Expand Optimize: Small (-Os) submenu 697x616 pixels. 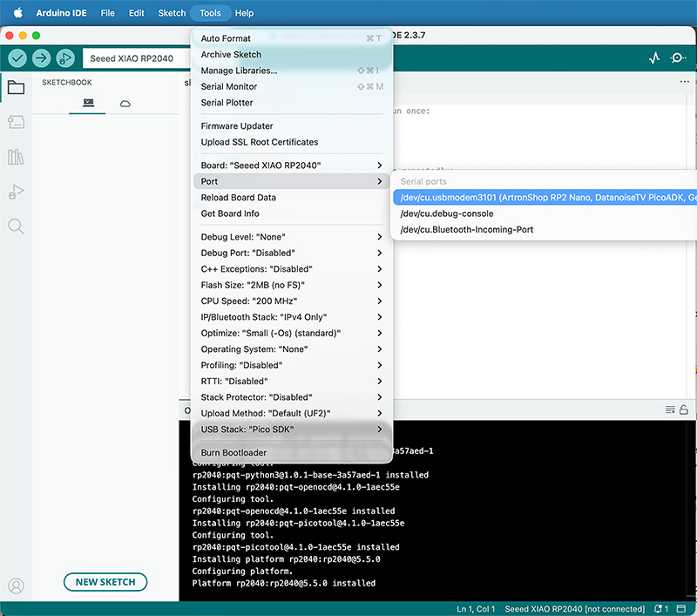292,333
